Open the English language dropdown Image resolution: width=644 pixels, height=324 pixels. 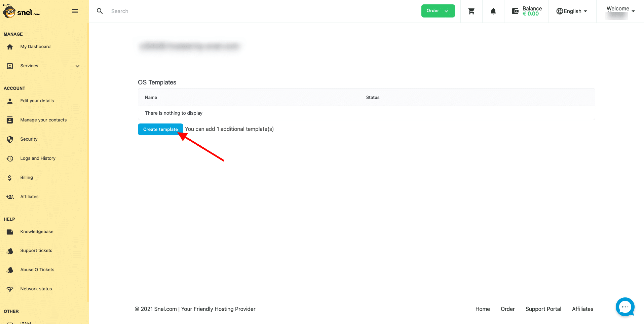click(572, 11)
